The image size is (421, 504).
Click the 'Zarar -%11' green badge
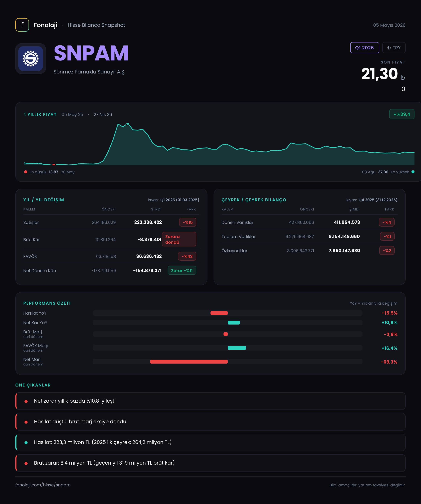(182, 271)
